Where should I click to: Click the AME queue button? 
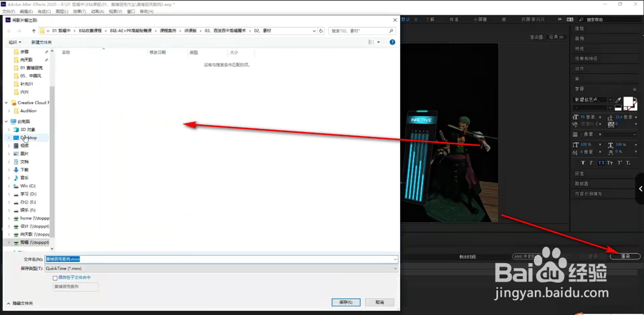[527, 256]
